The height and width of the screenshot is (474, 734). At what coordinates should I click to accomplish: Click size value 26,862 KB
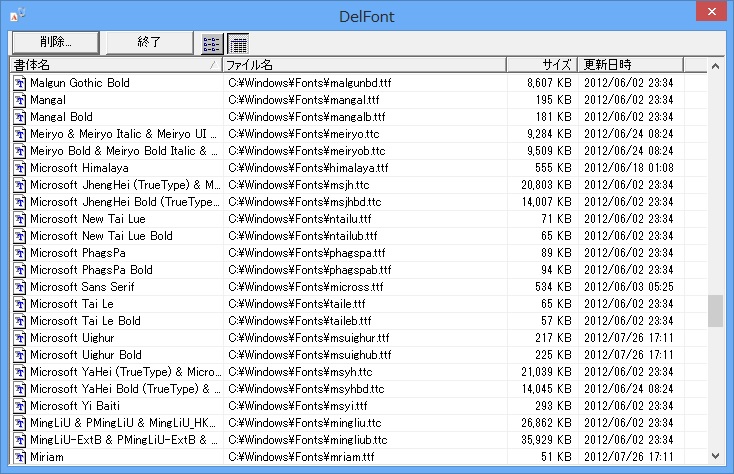coord(546,423)
